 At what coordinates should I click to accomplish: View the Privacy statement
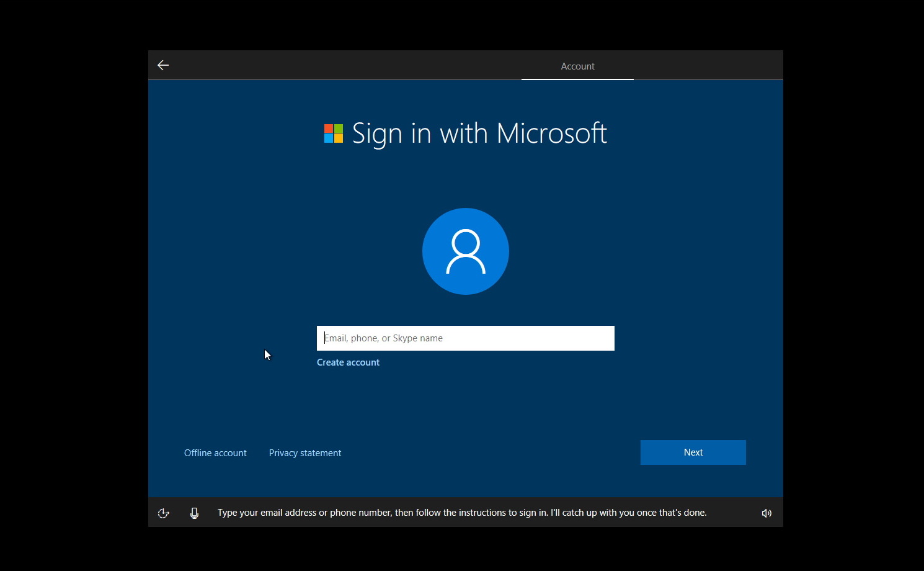point(304,452)
